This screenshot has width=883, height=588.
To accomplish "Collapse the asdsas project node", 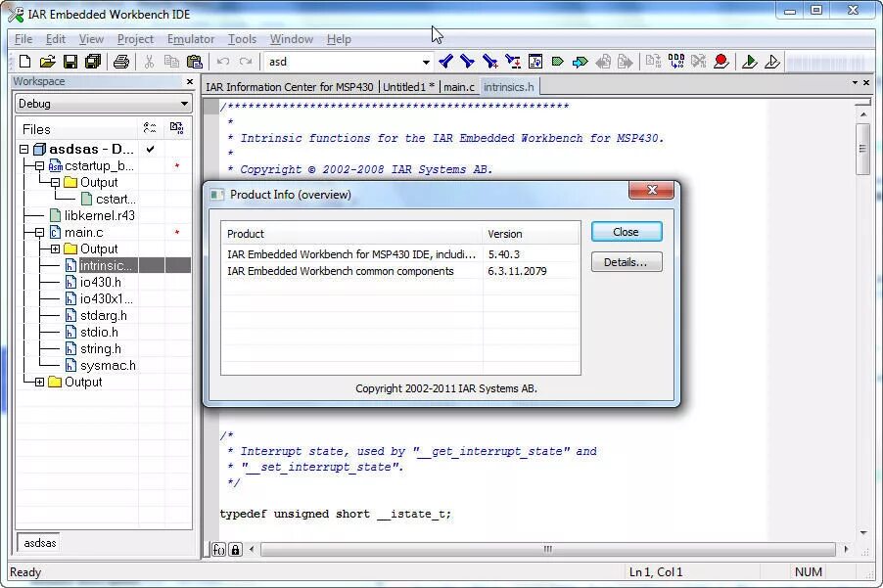I will [23, 149].
